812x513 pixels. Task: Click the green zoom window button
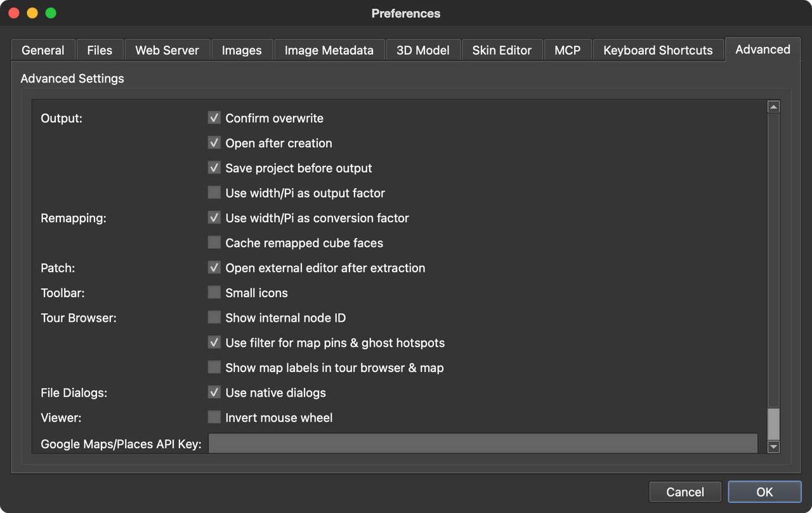click(x=51, y=13)
